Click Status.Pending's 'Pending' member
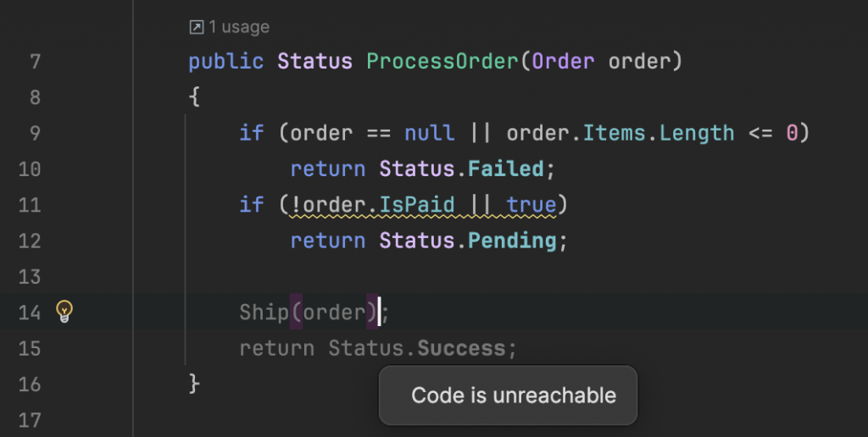This screenshot has height=437, width=868. tap(512, 241)
